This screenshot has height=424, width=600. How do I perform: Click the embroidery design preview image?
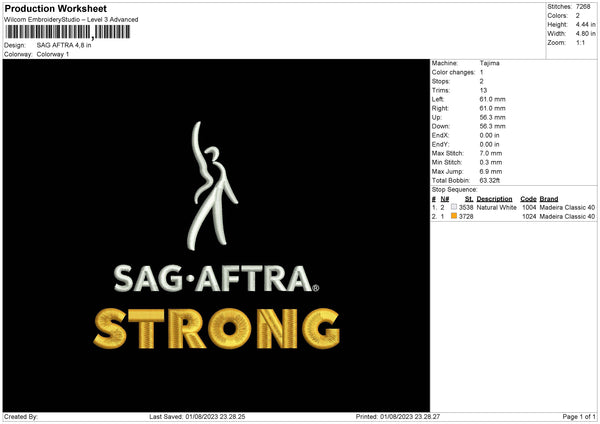coord(216,235)
